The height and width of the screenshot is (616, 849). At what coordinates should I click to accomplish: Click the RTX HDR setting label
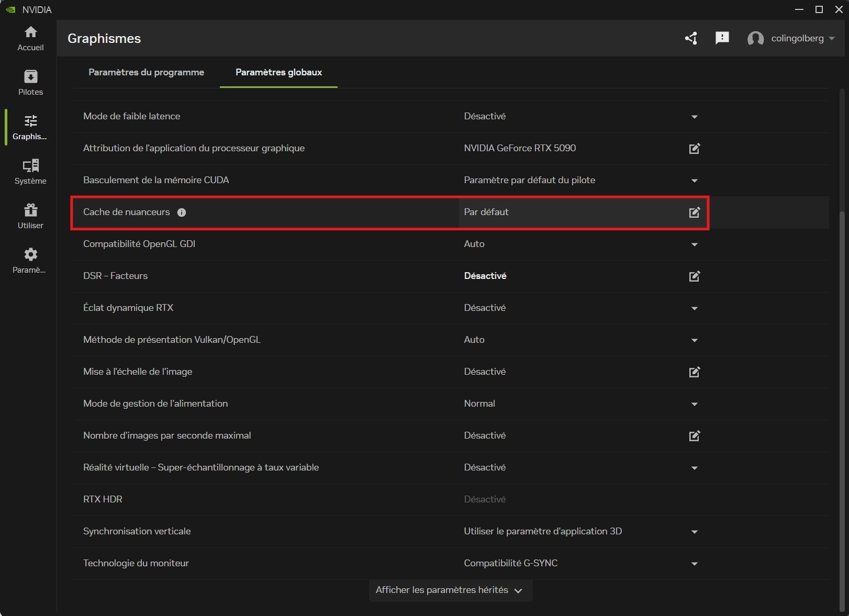(x=103, y=499)
